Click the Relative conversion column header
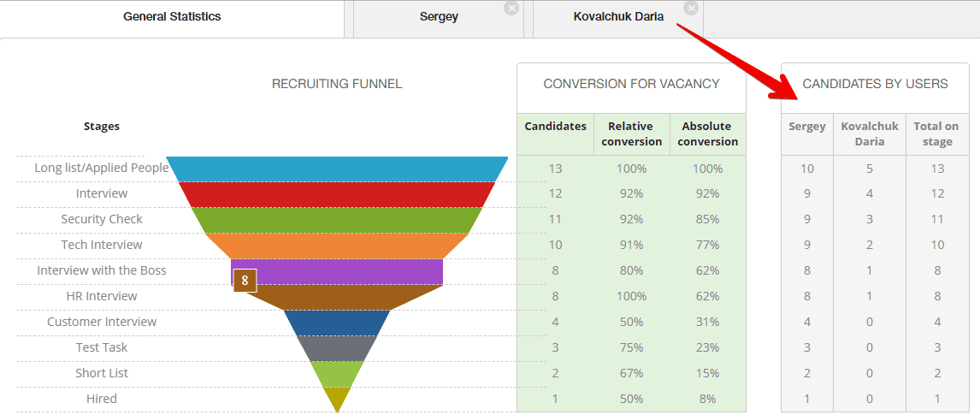The image size is (980, 415). coord(631,133)
